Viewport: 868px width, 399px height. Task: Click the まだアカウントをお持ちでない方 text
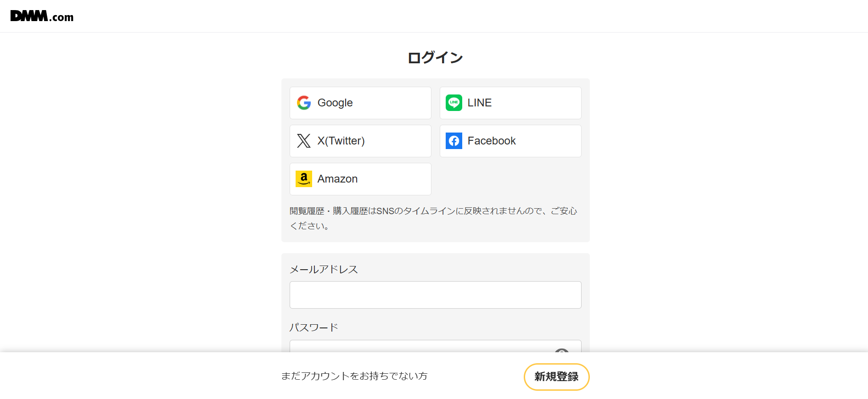pos(354,377)
